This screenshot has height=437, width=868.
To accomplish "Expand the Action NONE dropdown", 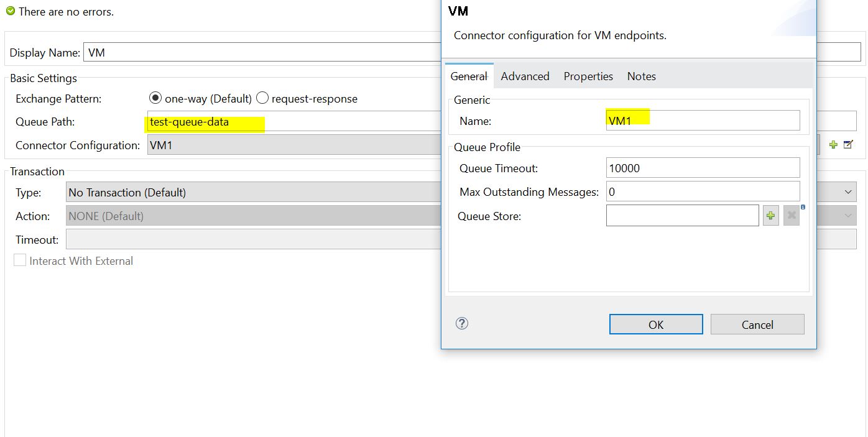I will point(848,216).
